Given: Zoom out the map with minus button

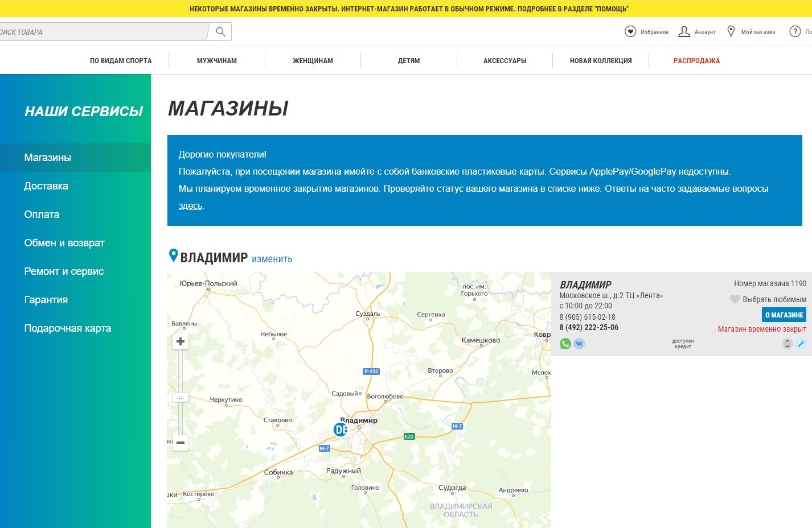Looking at the screenshot, I should pos(181,442).
